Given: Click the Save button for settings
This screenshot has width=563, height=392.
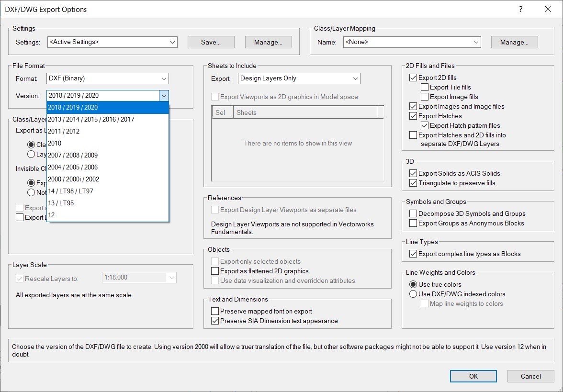Looking at the screenshot, I should (x=211, y=42).
